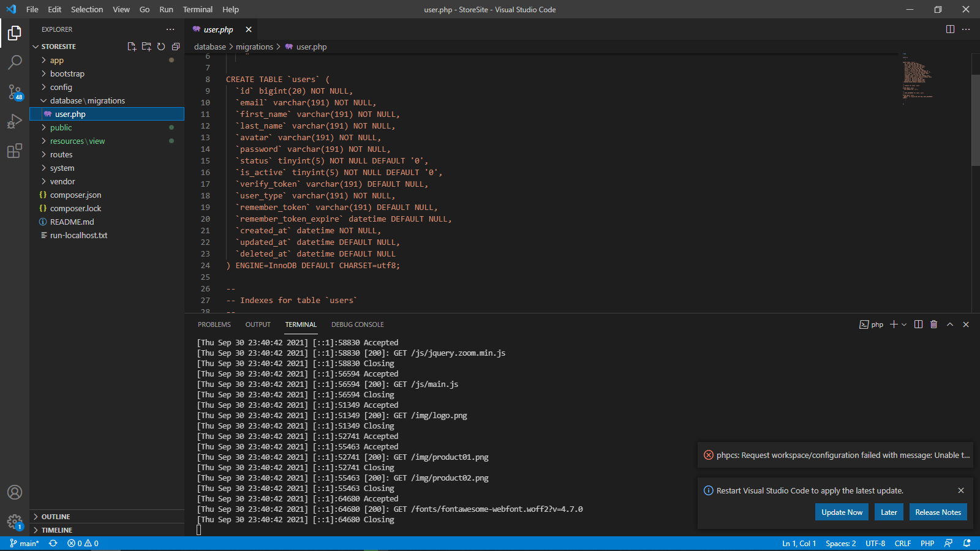The height and width of the screenshot is (551, 980).
Task: Click New Folder icon in STORESITE header
Action: (146, 47)
